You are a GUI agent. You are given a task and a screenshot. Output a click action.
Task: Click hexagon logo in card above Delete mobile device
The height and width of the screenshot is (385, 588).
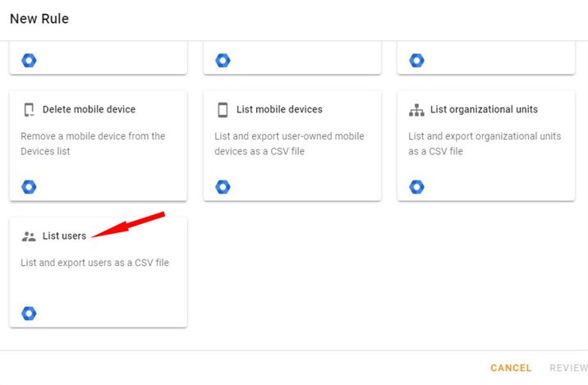(29, 61)
